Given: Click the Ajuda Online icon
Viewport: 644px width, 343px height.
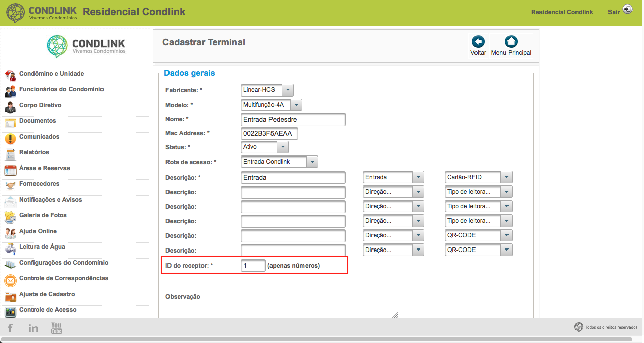Looking at the screenshot, I should pos(10,233).
